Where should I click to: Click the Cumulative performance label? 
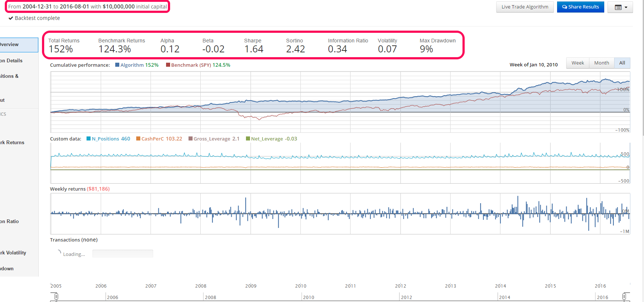coord(80,65)
